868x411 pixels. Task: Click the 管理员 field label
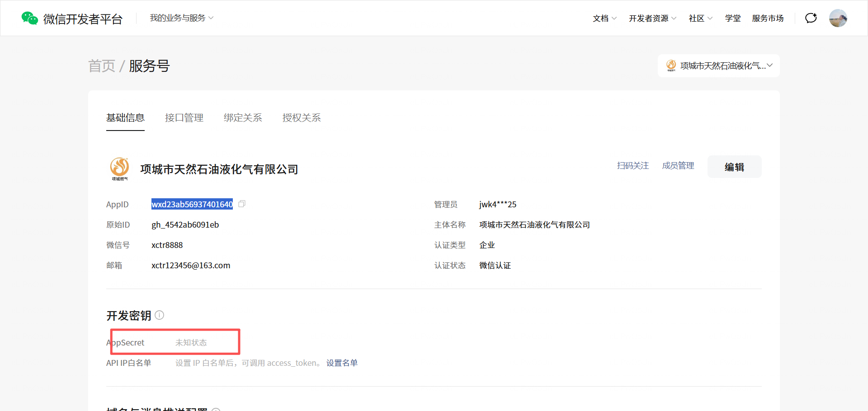[x=446, y=205]
